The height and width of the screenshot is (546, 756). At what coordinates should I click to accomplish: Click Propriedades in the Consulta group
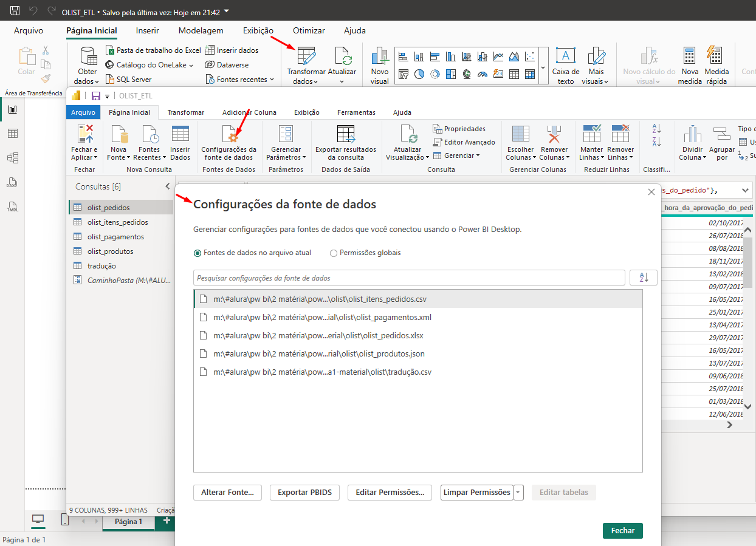(x=459, y=129)
